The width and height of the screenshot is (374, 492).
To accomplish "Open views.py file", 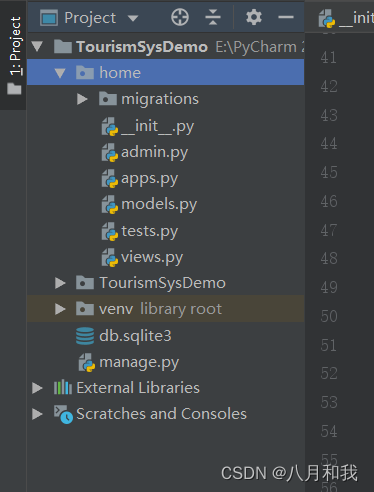I will (x=152, y=257).
